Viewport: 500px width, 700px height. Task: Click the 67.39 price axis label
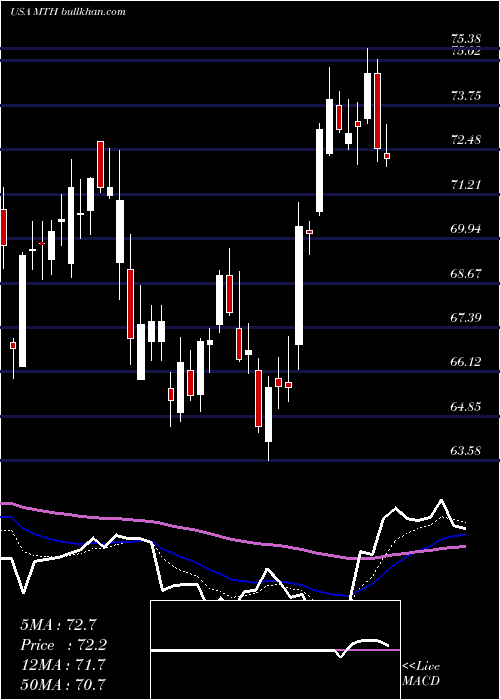(x=467, y=318)
